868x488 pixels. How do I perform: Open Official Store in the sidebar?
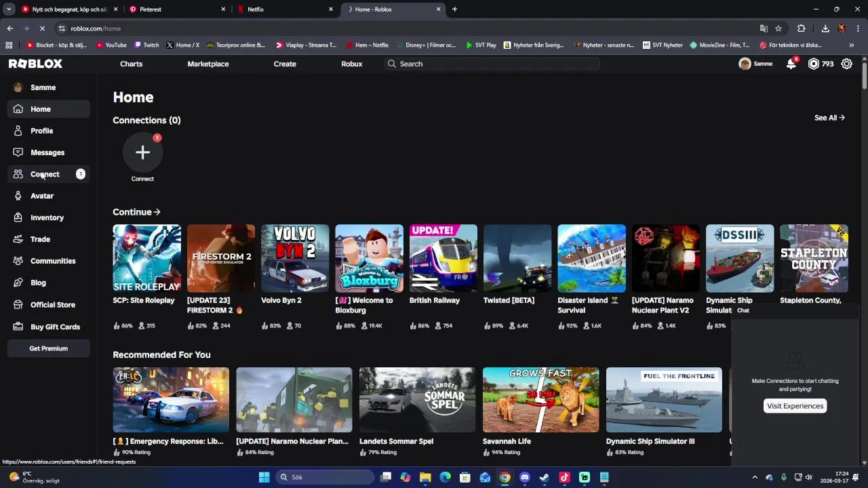coord(48,305)
